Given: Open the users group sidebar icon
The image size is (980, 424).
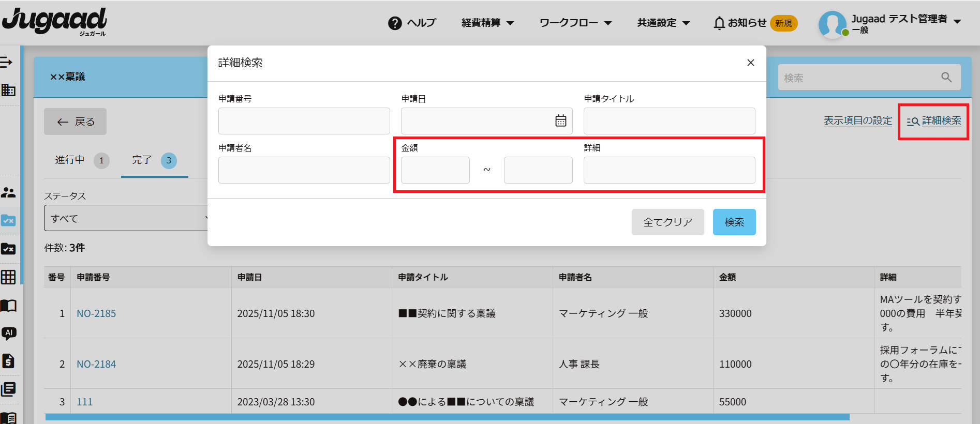Looking at the screenshot, I should point(8,193).
